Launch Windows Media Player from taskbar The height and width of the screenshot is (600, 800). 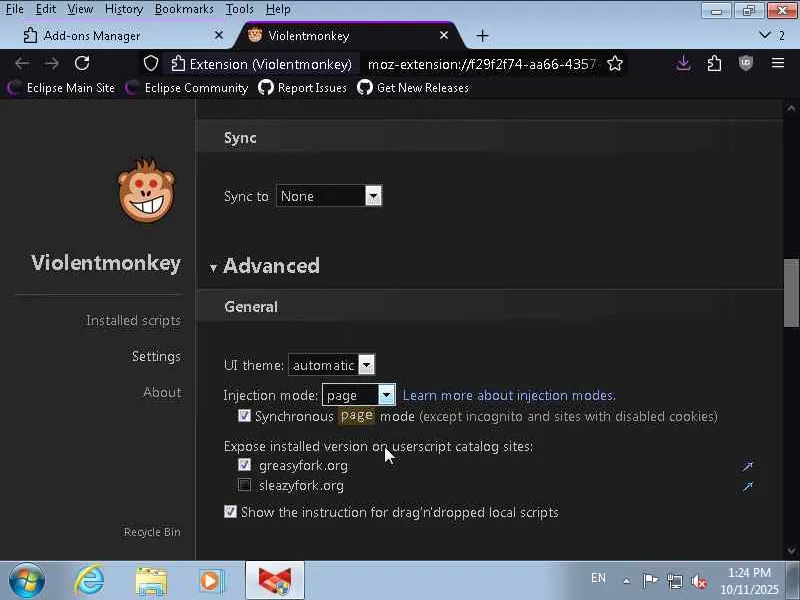pyautogui.click(x=211, y=581)
